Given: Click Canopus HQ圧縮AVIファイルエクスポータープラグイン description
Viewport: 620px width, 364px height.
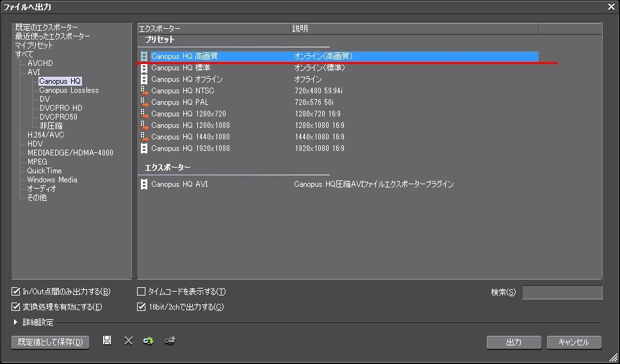Looking at the screenshot, I should tap(373, 184).
